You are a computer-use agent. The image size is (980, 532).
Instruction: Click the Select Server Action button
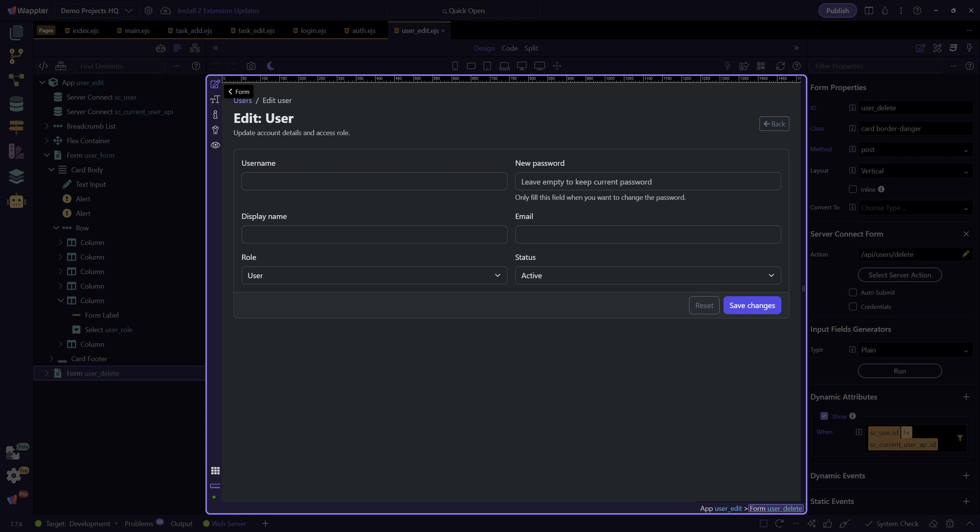tap(899, 275)
